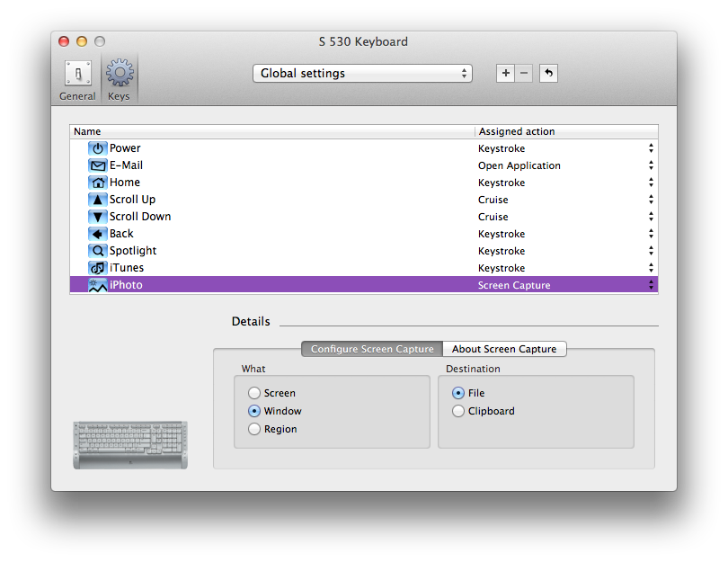Click the E-Mail envelope icon

coord(97,165)
